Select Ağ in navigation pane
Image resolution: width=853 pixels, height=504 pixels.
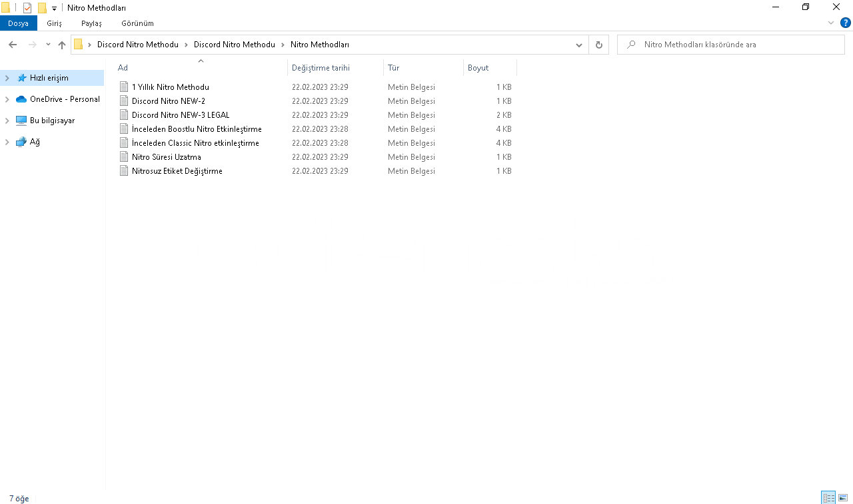[35, 142]
